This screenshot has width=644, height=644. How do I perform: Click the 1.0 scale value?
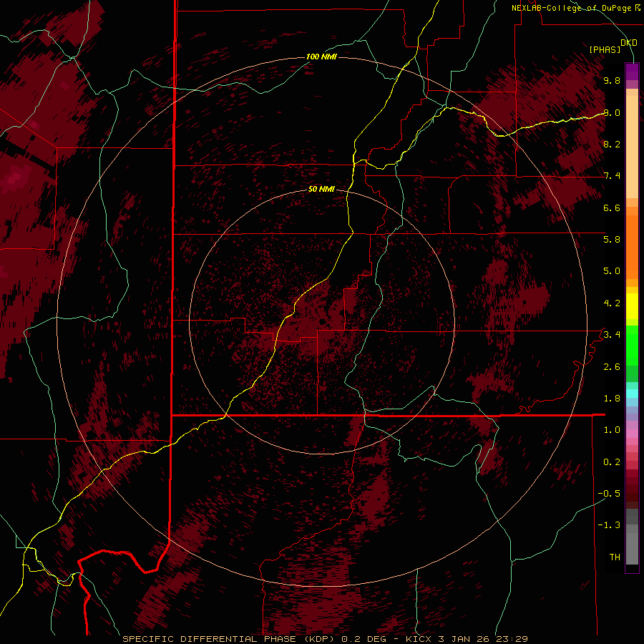tap(612, 430)
